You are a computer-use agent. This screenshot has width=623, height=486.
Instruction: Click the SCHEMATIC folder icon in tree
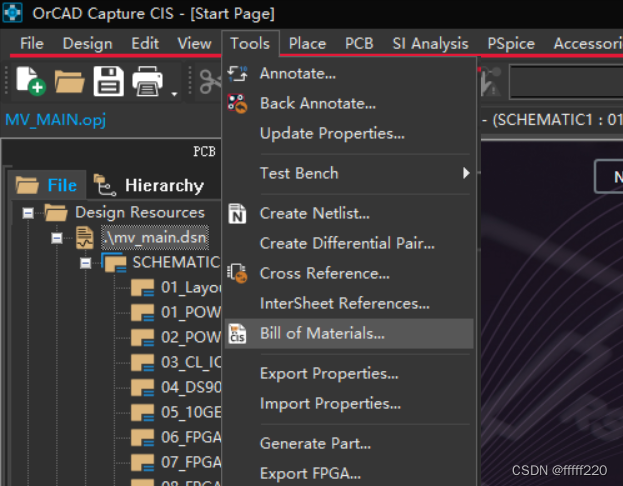114,262
